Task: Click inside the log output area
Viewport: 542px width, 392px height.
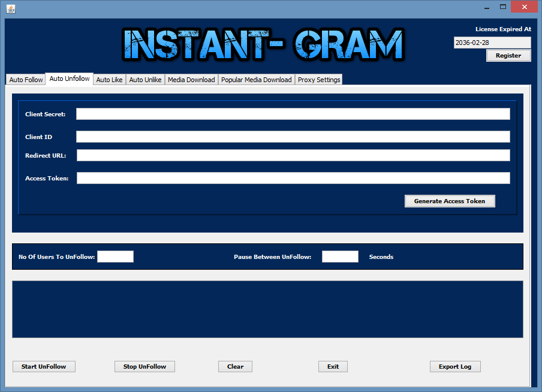Action: (267, 309)
